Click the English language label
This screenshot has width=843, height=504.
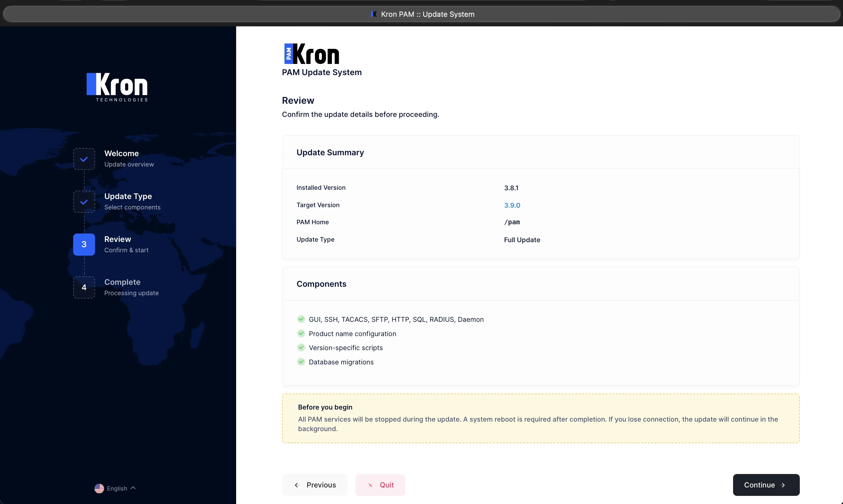[117, 488]
